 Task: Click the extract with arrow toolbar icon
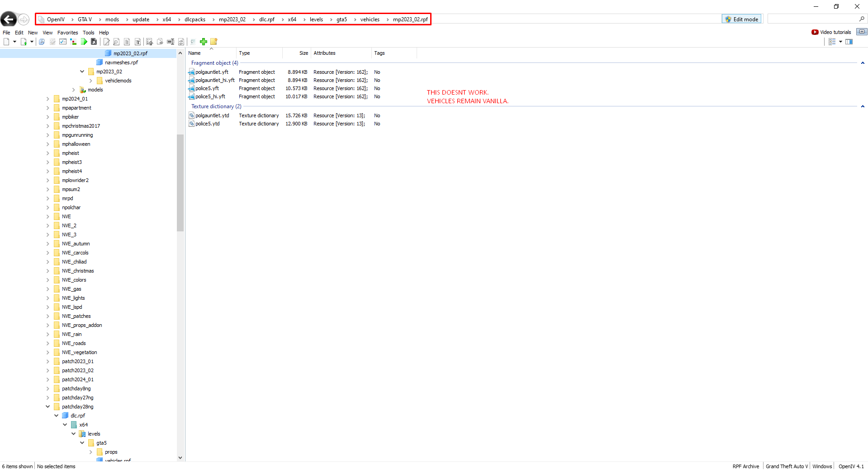(150, 42)
